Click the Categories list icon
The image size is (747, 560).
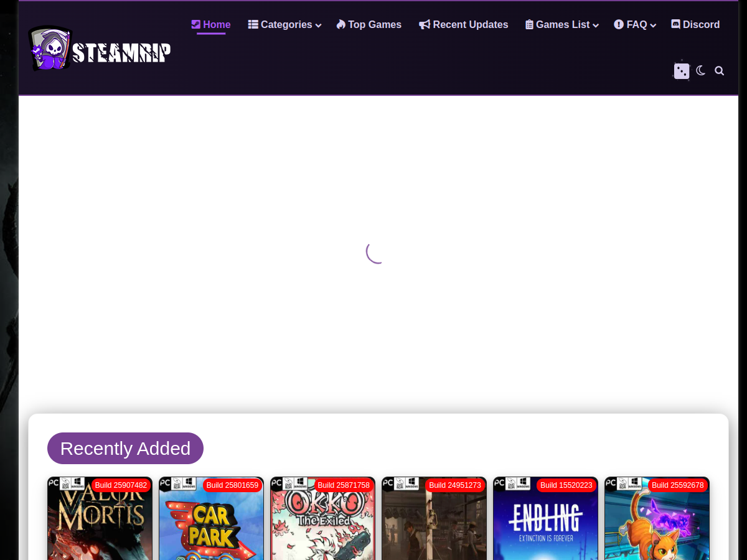253,24
